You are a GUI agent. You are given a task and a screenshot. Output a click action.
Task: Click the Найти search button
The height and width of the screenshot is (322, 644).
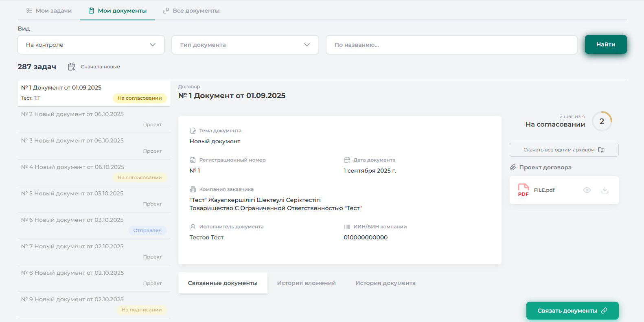[605, 44]
